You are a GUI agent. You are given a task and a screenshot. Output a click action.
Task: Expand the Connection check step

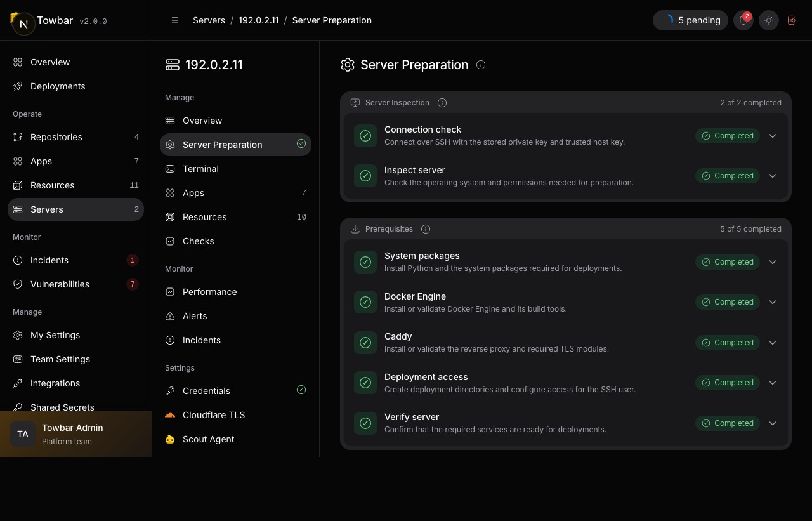(773, 136)
